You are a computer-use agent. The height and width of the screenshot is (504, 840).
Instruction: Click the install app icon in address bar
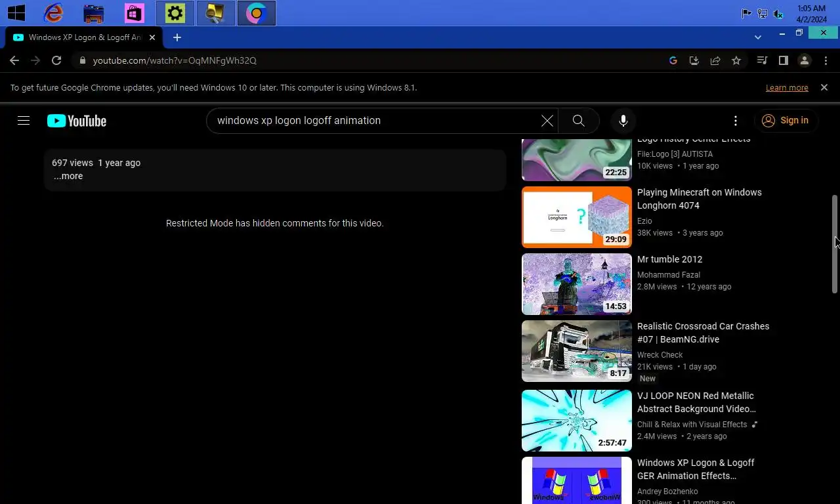coord(694,60)
